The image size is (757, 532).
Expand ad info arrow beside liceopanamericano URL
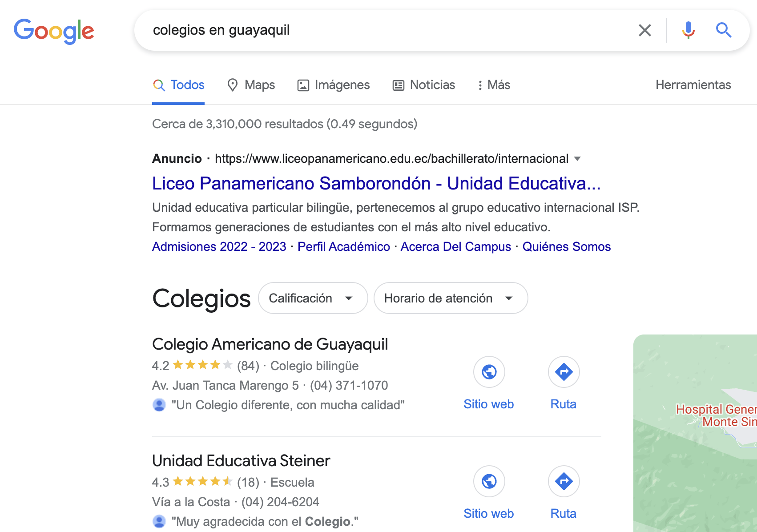point(577,159)
